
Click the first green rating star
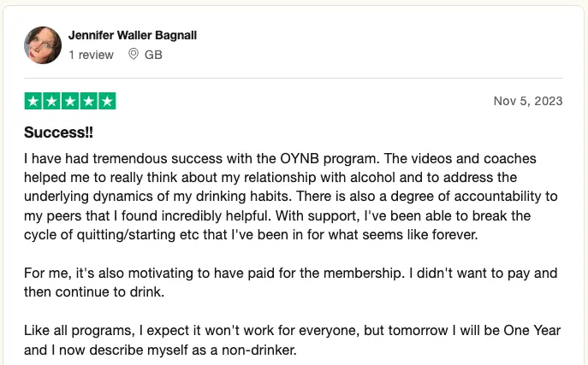pyautogui.click(x=33, y=101)
